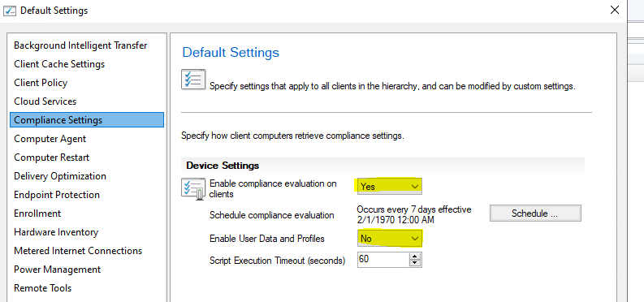Select Hardware Inventory category
This screenshot has width=644, height=302.
(x=56, y=232)
